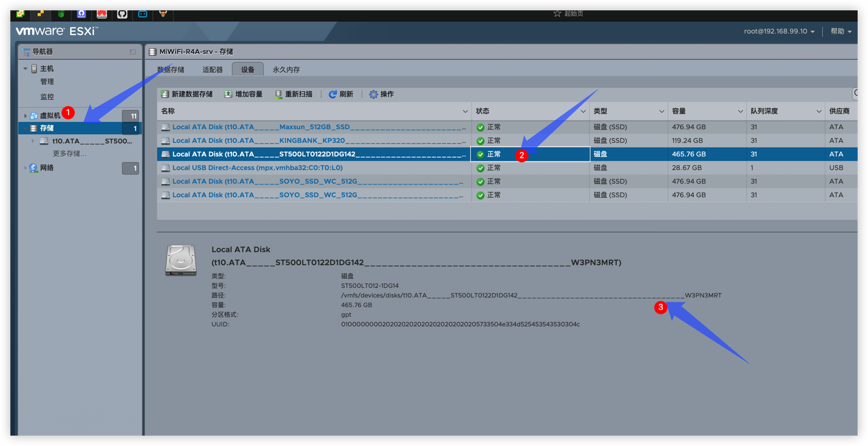Click the Huawei icon in the top bar
Image resolution: width=868 pixels, height=446 pixels.
[101, 14]
